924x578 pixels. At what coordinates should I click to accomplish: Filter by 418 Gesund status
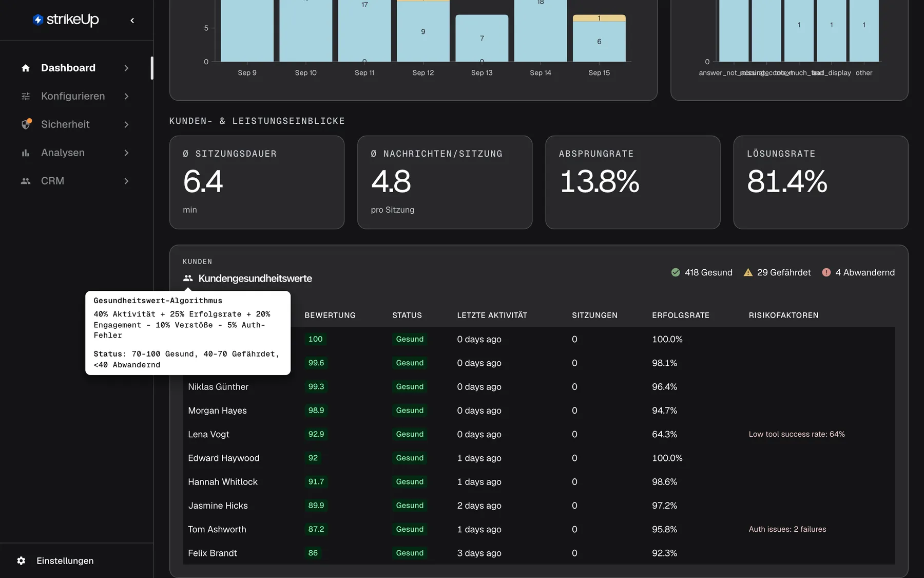(x=702, y=272)
